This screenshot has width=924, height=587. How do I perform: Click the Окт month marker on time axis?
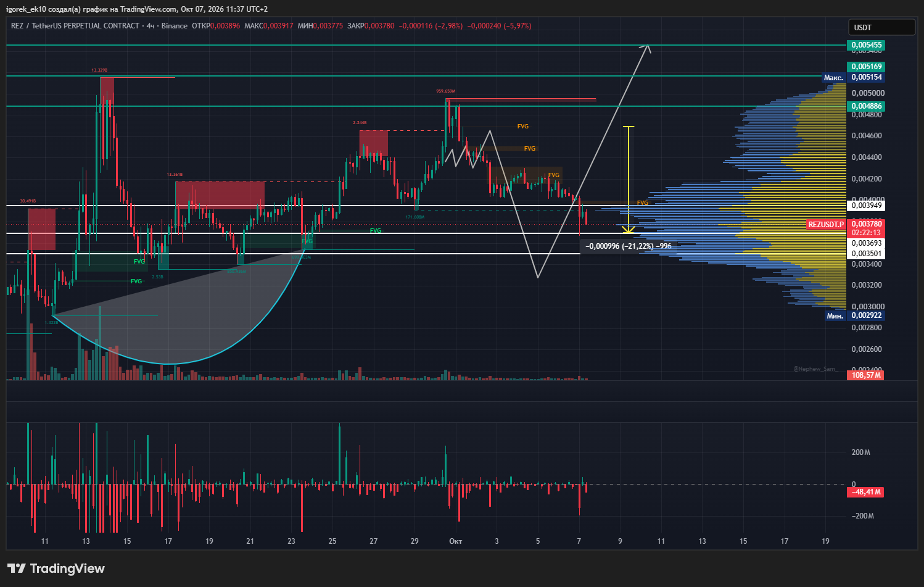click(455, 541)
